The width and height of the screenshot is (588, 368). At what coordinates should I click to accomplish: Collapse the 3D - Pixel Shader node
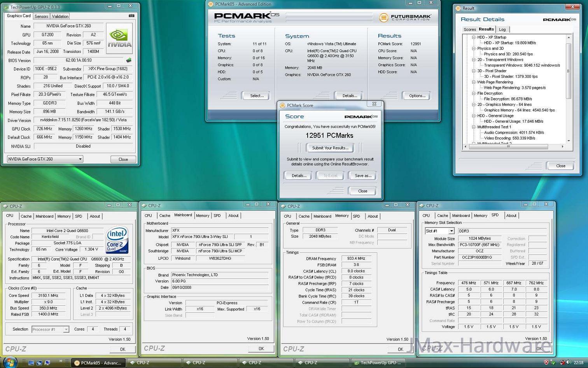(x=474, y=71)
